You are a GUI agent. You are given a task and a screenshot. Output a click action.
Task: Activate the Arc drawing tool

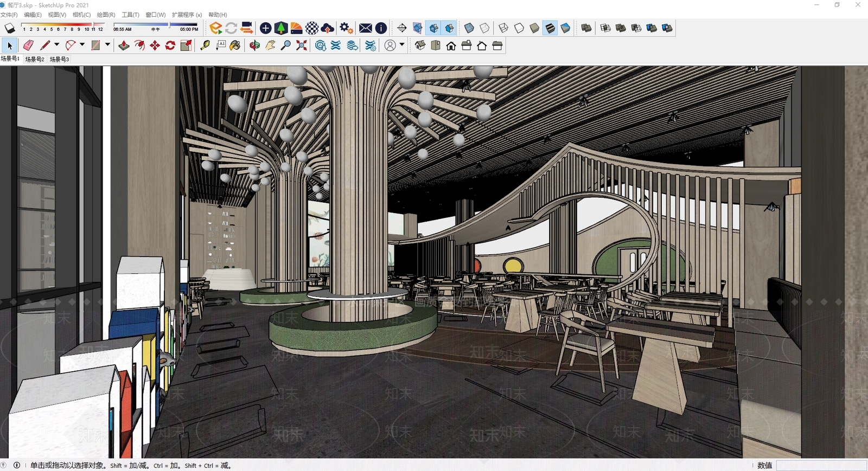pyautogui.click(x=71, y=46)
